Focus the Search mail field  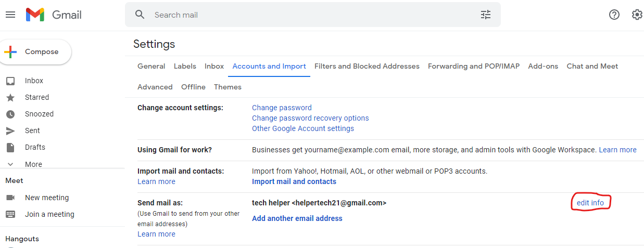(x=312, y=15)
